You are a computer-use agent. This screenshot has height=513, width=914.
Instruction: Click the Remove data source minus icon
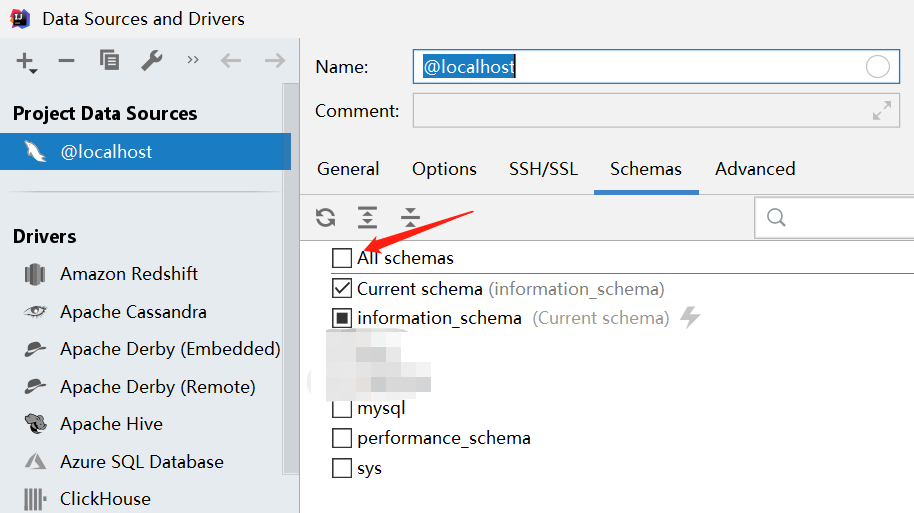tap(67, 60)
